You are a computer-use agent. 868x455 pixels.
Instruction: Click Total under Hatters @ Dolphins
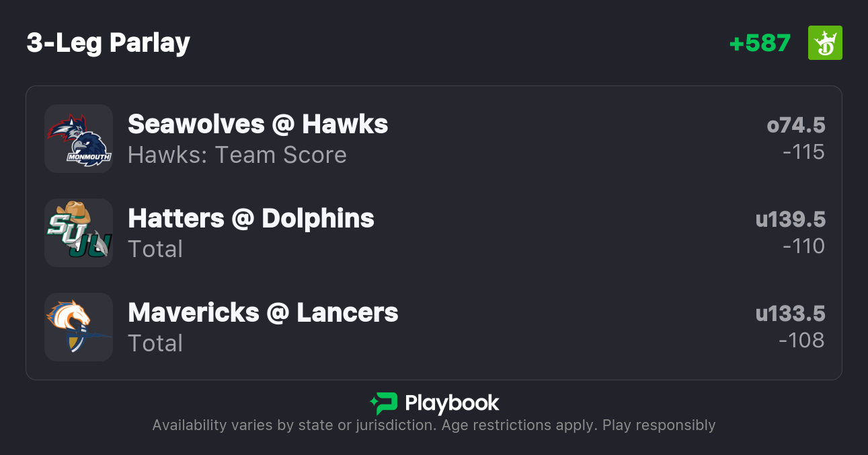(155, 249)
